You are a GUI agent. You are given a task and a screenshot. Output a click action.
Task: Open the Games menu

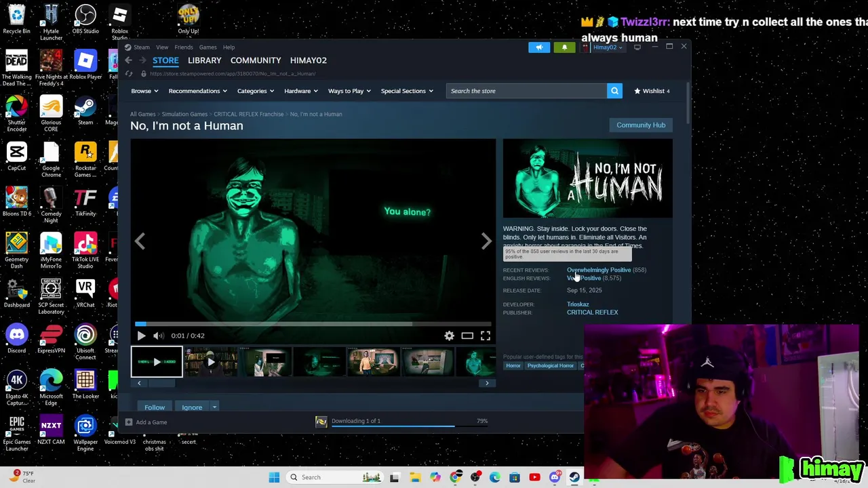tap(208, 47)
